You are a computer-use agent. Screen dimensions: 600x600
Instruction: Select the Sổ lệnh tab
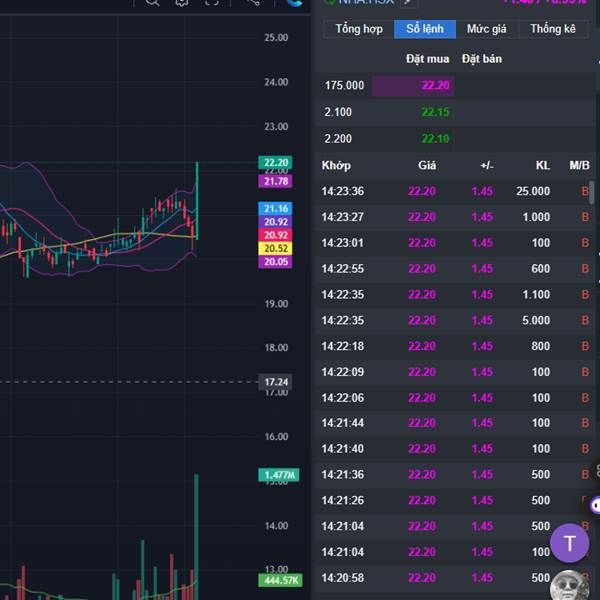(425, 29)
